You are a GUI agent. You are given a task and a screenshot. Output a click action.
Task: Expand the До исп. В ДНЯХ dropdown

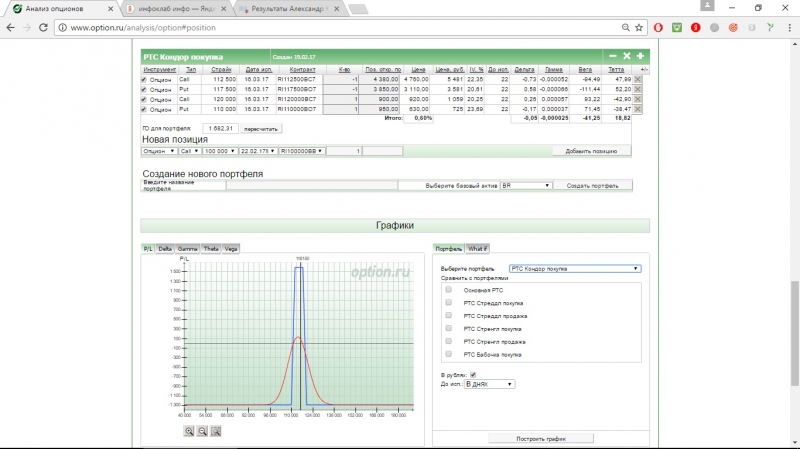pos(490,384)
